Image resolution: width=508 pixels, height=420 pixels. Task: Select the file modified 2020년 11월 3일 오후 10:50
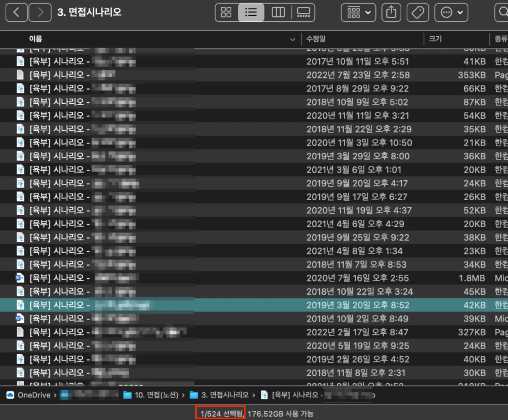(254, 143)
